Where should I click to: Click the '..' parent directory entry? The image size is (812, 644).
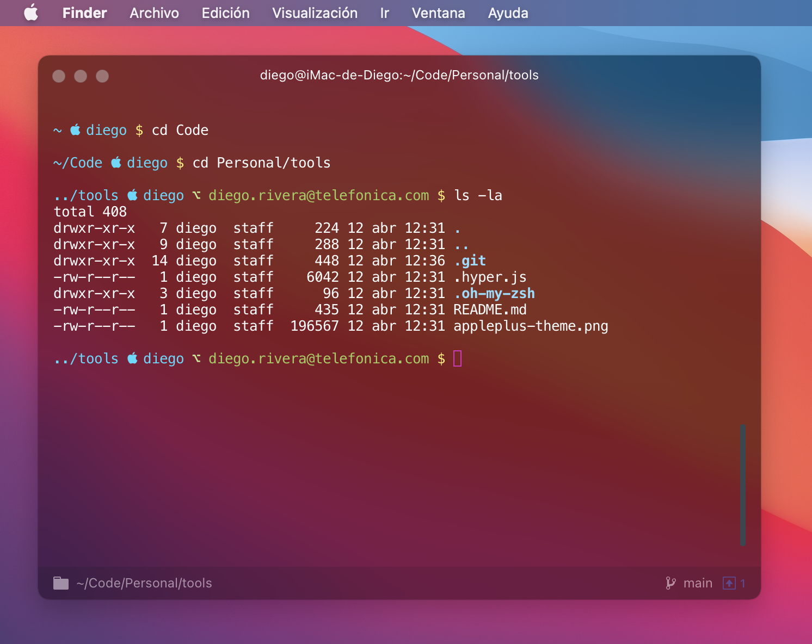click(x=462, y=247)
